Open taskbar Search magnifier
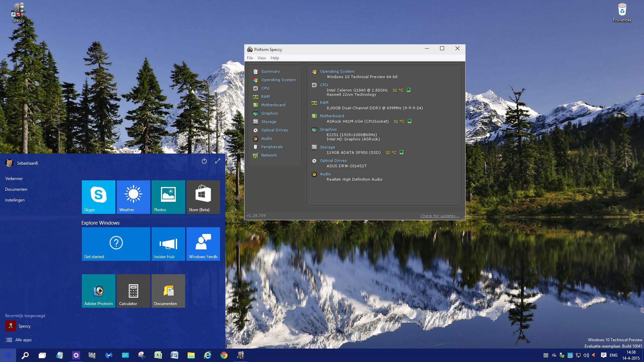Screen dimensions: 644x362 [25, 355]
